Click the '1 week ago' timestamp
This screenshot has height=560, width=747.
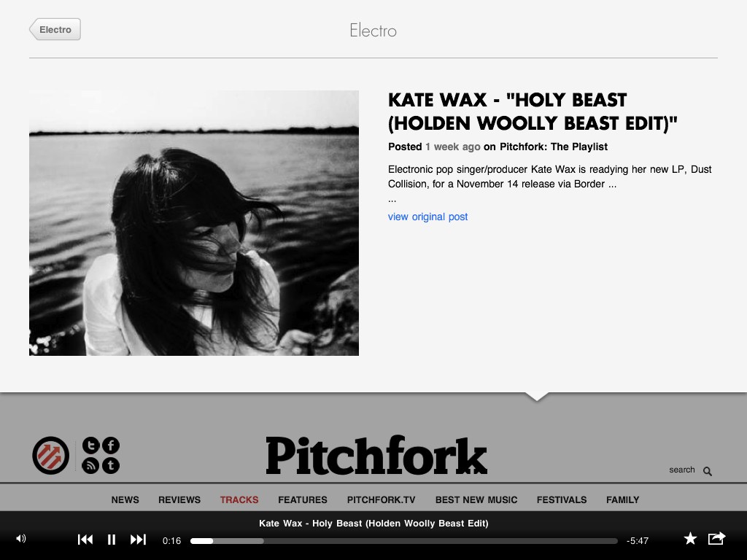point(452,147)
